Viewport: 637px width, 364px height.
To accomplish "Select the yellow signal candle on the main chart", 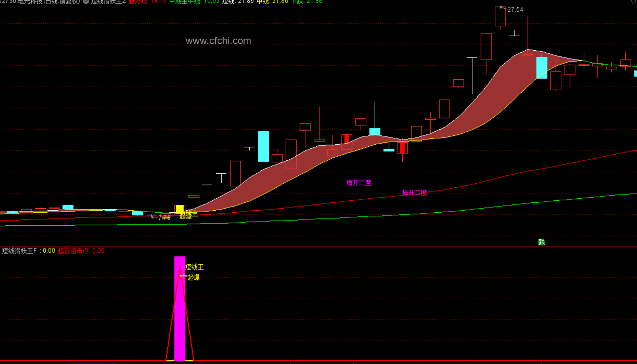I will [179, 209].
